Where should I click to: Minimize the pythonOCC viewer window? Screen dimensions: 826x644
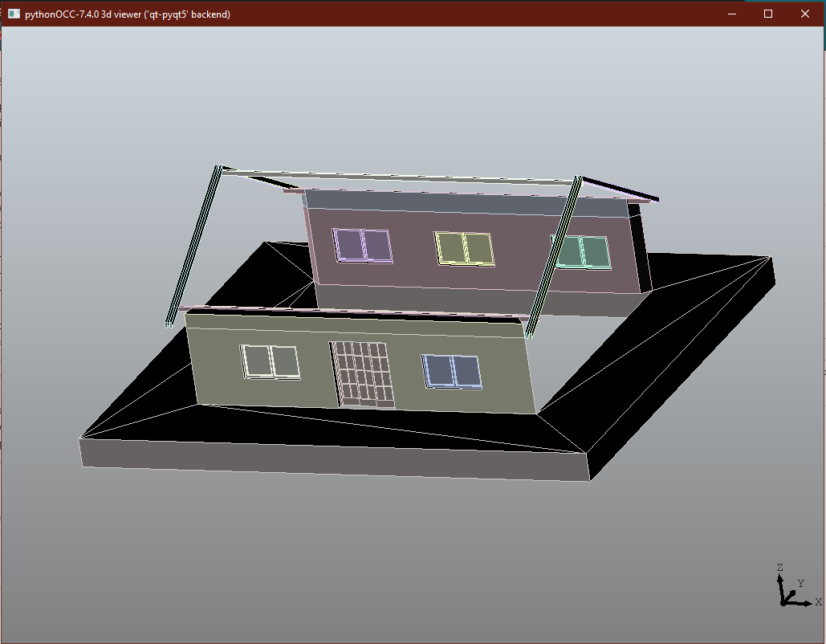(x=731, y=14)
